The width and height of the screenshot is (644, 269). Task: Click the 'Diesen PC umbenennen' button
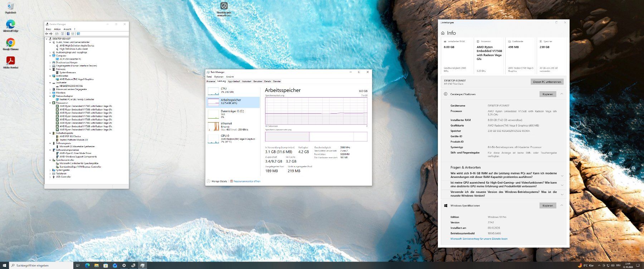pos(547,82)
